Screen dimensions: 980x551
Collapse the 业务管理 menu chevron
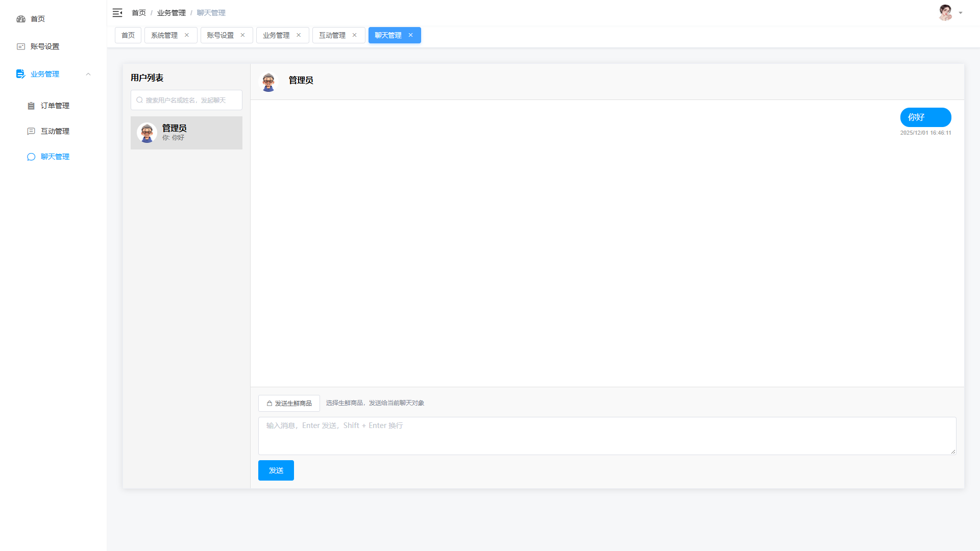click(x=88, y=74)
